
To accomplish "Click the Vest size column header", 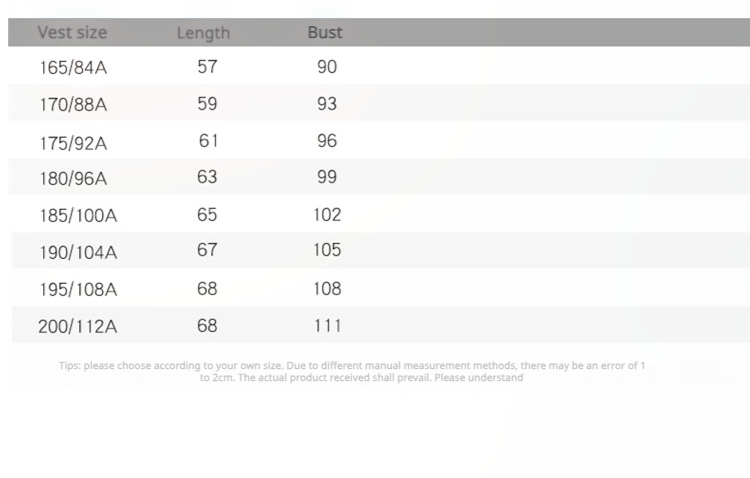I will click(x=72, y=32).
